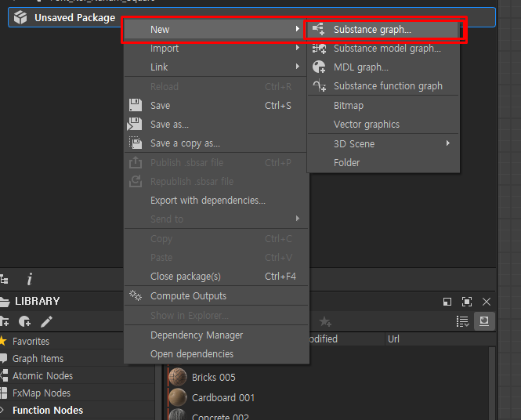Screen dimensions: 521x420
Task: Open the Link submenu
Action: pyautogui.click(x=215, y=67)
